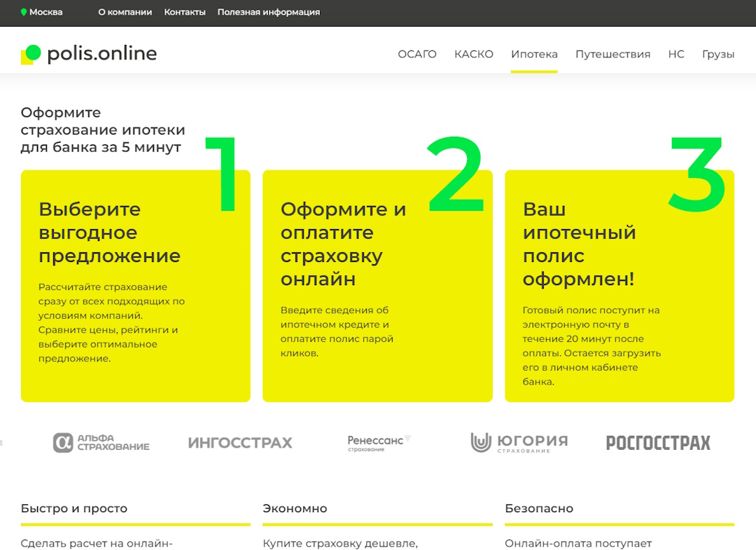Image resolution: width=756 pixels, height=550 pixels.
Task: Switch to the КАСКО tab
Action: tap(474, 54)
